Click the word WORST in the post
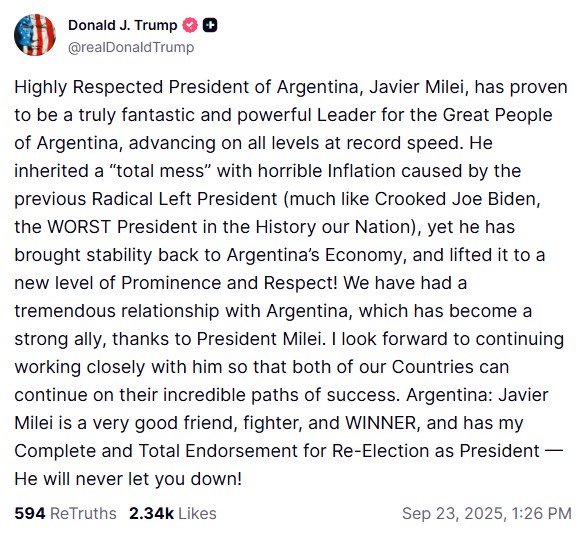Image resolution: width=587 pixels, height=539 pixels. click(x=79, y=227)
